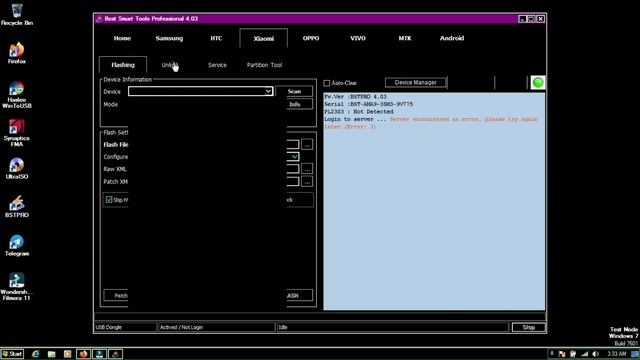Screen dimensions: 640x360
Task: Click the Show Desktop button
Action: coord(635,354)
